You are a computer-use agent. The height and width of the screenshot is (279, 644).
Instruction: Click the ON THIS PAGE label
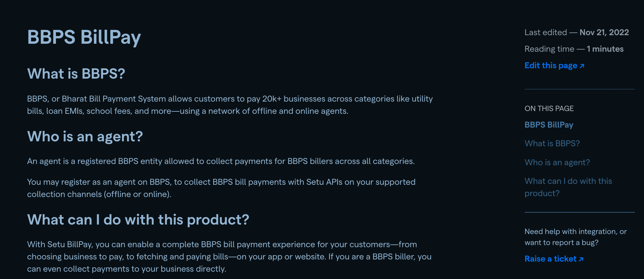(x=549, y=109)
